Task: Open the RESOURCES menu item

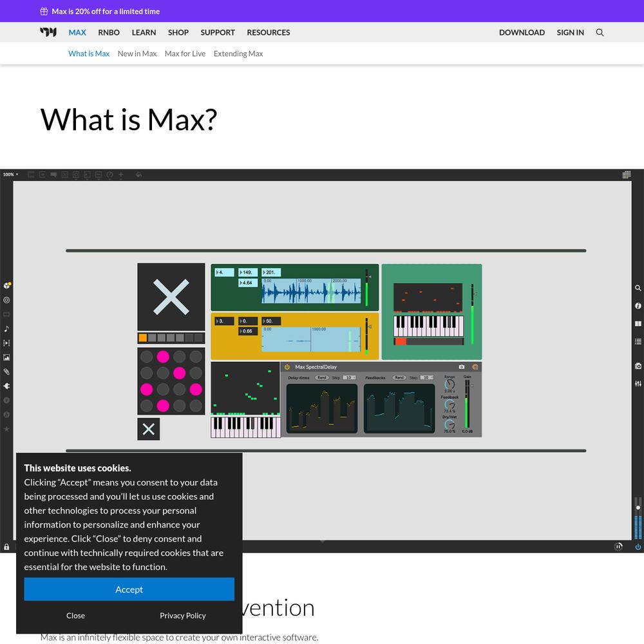Action: pos(268,32)
